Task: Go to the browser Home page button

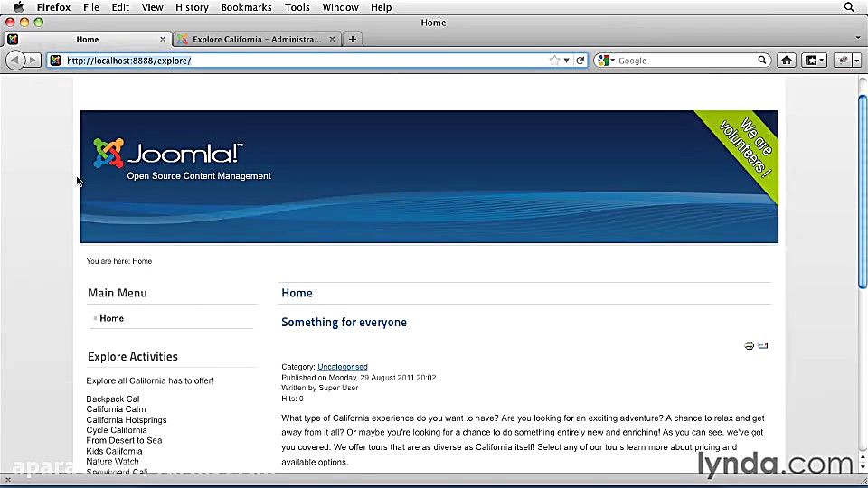Action: click(x=786, y=61)
